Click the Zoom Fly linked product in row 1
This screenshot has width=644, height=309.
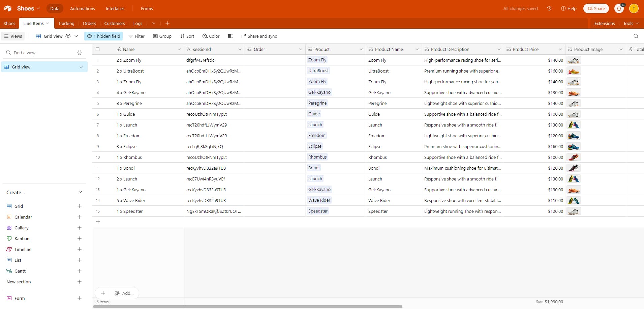coord(317,60)
